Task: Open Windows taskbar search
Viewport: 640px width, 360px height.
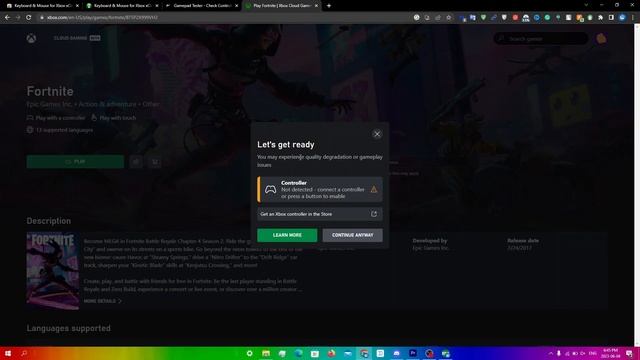Action: (x=24, y=353)
